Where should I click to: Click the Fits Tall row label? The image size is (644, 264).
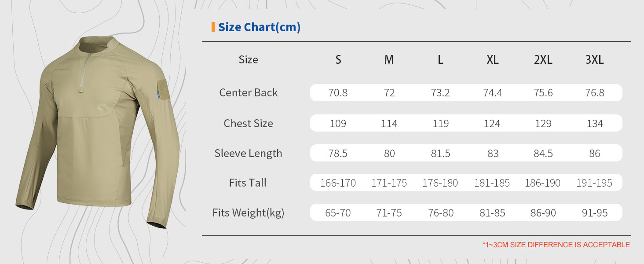(x=248, y=183)
